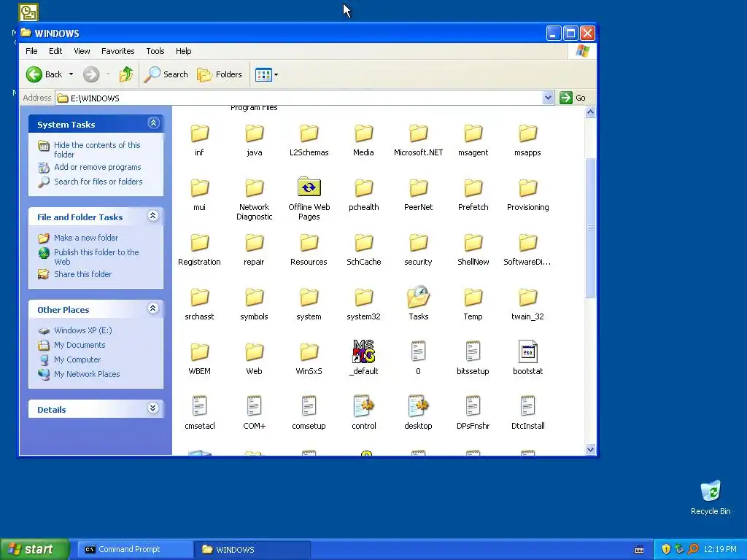The width and height of the screenshot is (747, 560).
Task: Select the Network Diagnostic folder
Action: 255,198
